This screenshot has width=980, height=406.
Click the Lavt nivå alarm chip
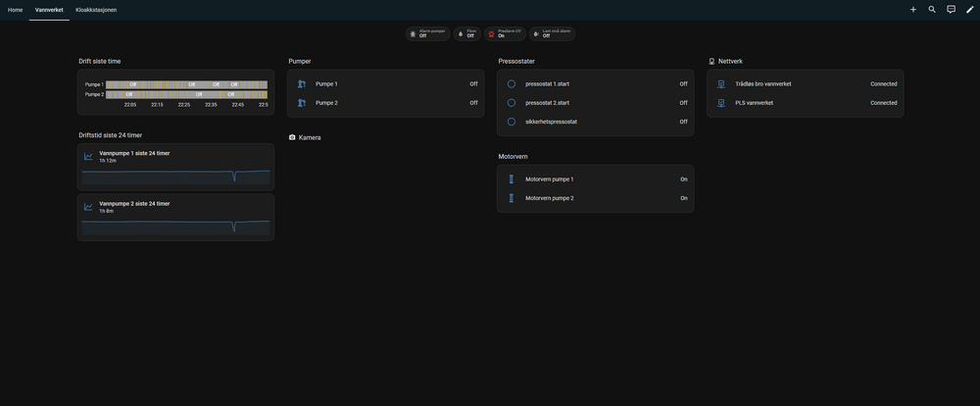point(552,33)
